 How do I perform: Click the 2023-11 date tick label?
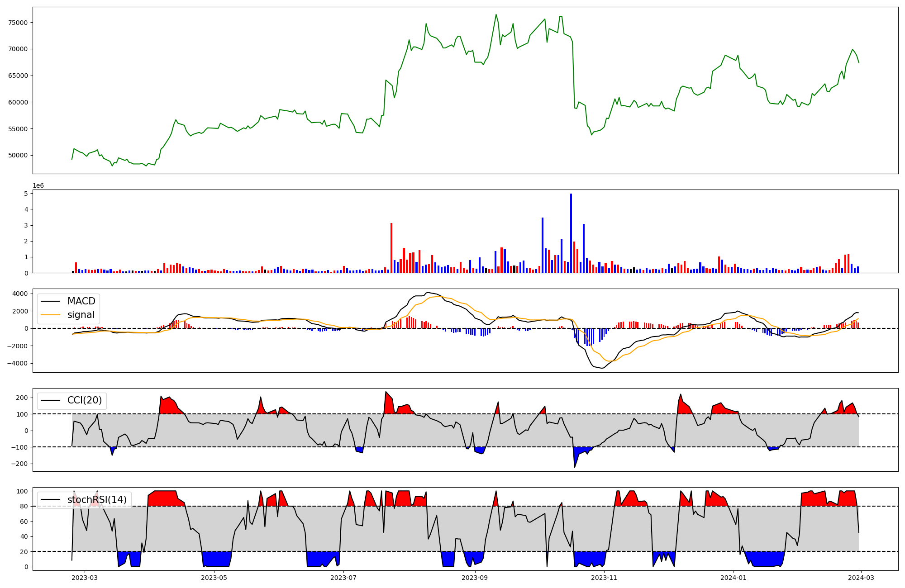(605, 578)
